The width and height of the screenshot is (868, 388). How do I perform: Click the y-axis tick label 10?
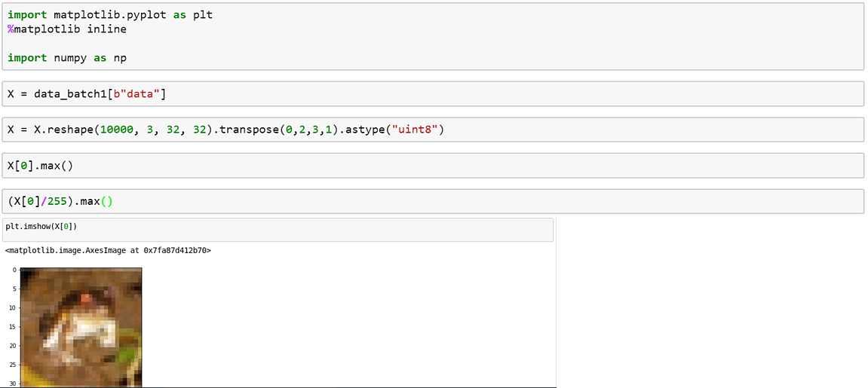tap(14, 308)
